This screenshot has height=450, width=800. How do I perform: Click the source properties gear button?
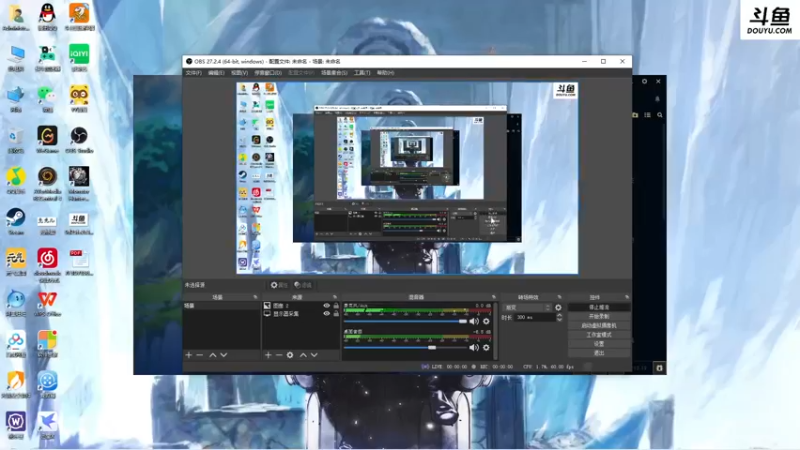[x=279, y=285]
